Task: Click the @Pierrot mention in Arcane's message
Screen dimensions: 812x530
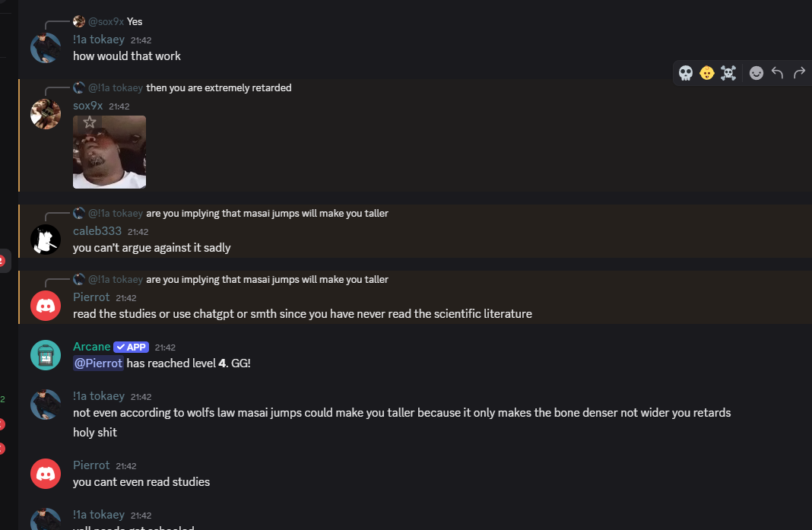Action: coord(98,363)
